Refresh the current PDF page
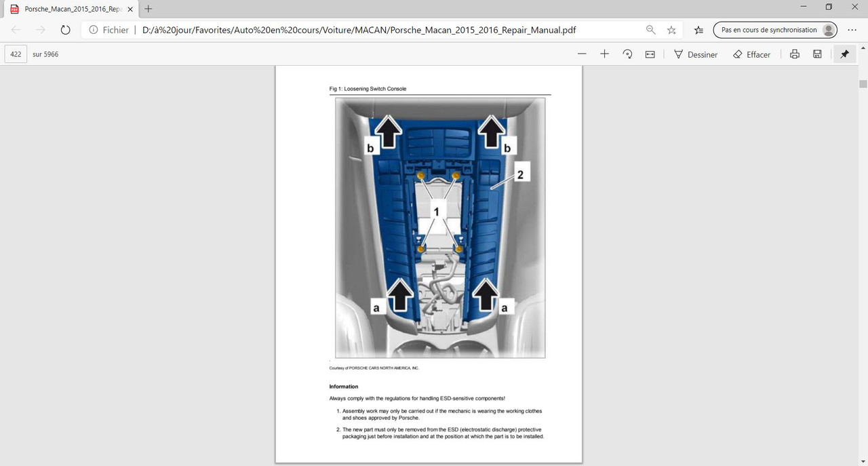The height and width of the screenshot is (466, 868). coord(65,30)
